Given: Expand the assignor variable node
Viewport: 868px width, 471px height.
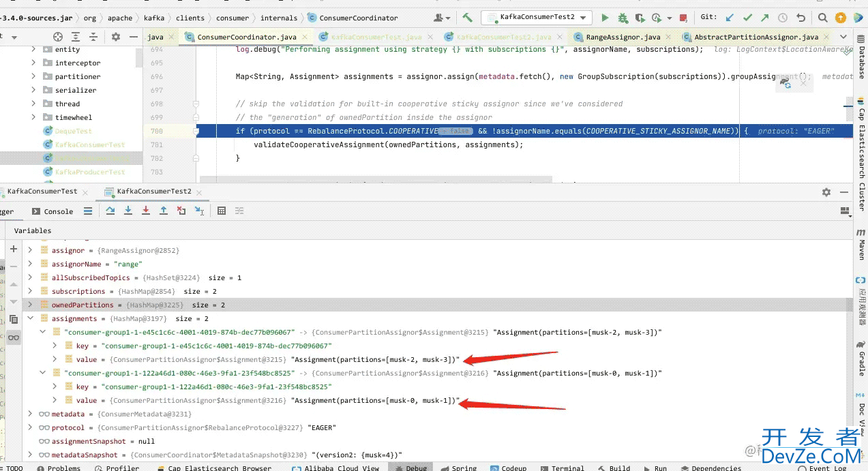Looking at the screenshot, I should point(30,250).
